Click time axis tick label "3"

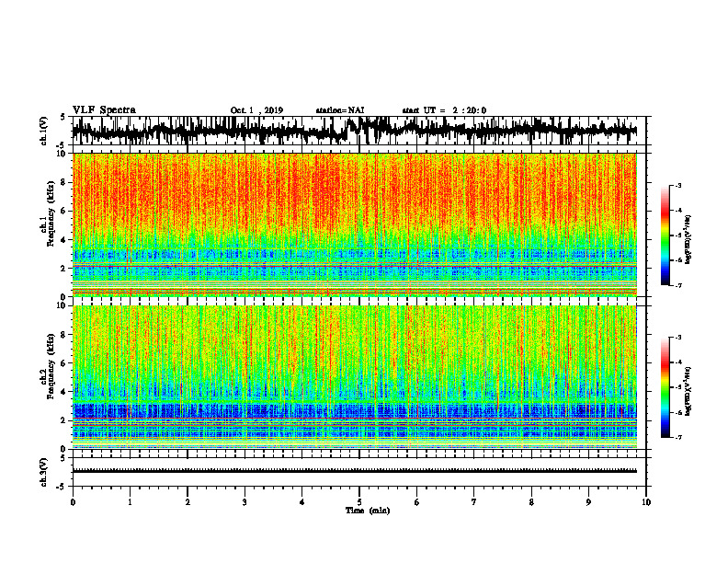245,502
